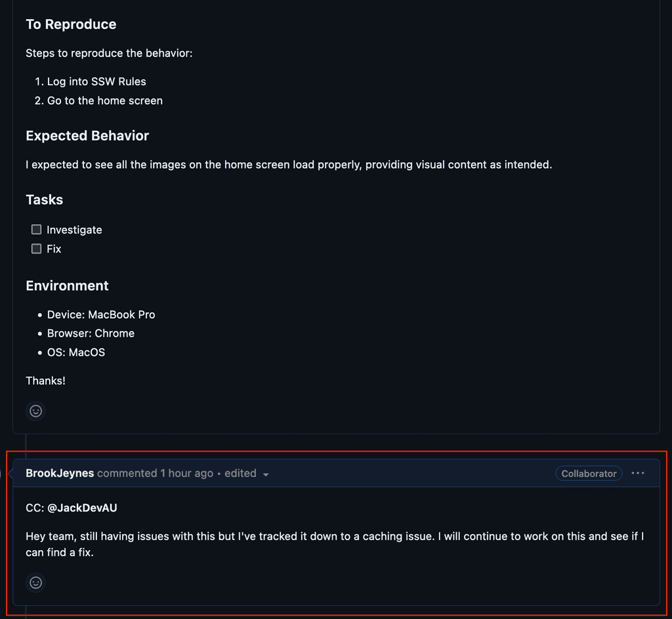
Task: Click the smiley icon in the highlighted comment
Action: [35, 582]
